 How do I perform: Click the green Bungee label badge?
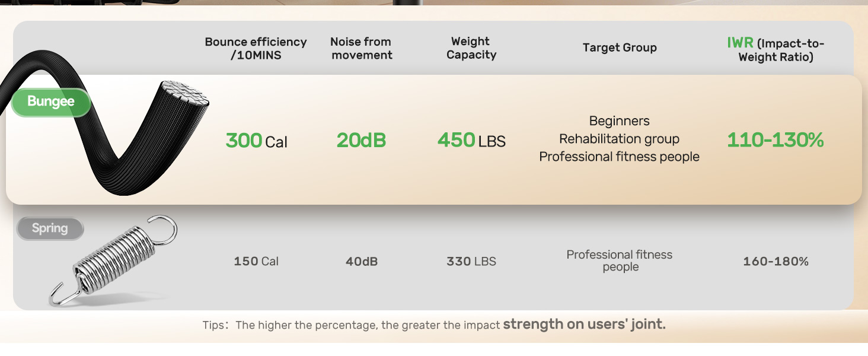pyautogui.click(x=51, y=102)
